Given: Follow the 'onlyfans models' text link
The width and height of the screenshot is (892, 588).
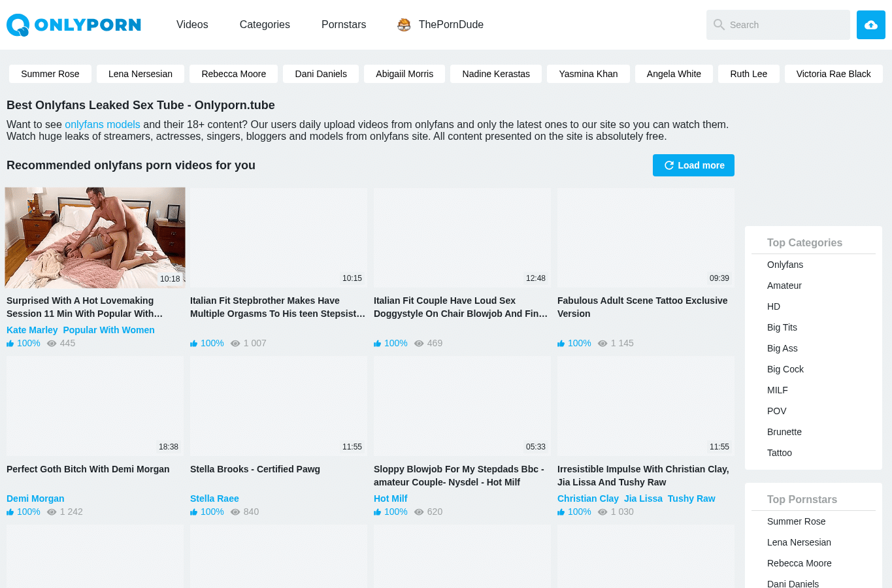Looking at the screenshot, I should click(103, 125).
